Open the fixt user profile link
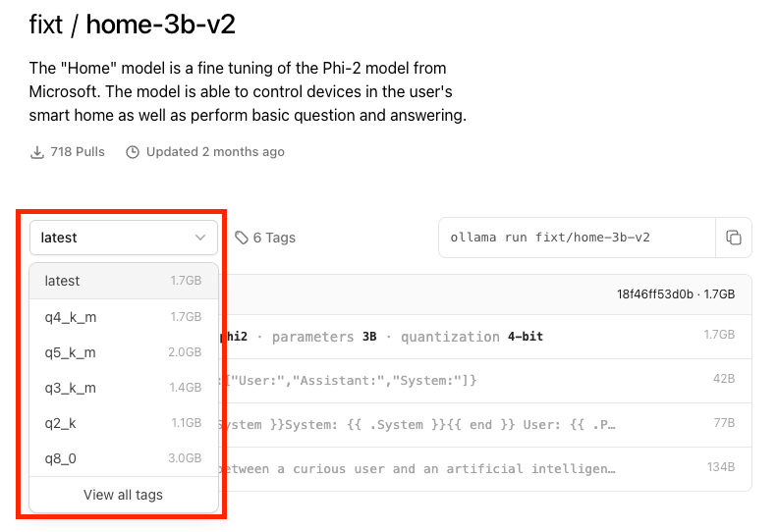 (x=44, y=24)
